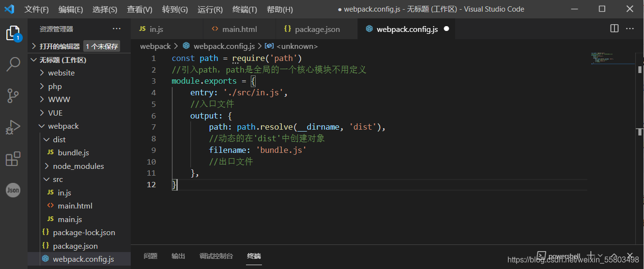Click the unsaved dot on webpack.config.js tab
The image size is (644, 269).
pos(446,29)
